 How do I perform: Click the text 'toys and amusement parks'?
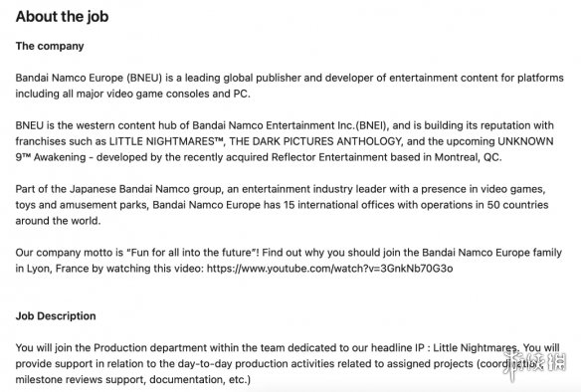(82, 205)
